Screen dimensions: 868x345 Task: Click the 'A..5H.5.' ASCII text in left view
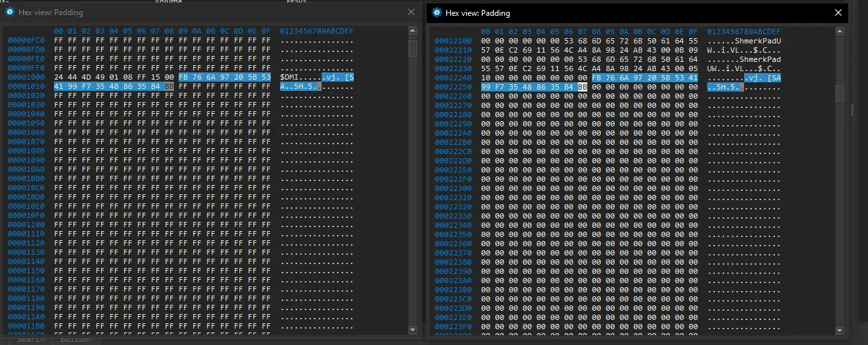click(x=299, y=86)
